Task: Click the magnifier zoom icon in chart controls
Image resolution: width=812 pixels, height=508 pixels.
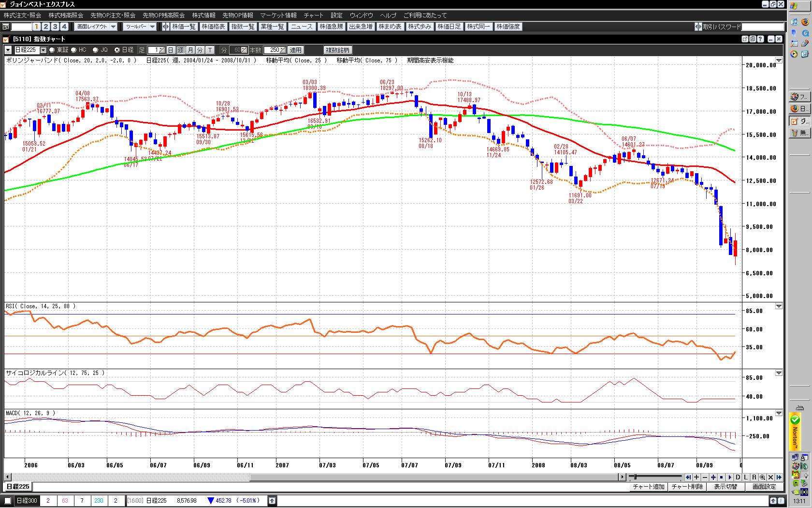Action: [x=762, y=477]
